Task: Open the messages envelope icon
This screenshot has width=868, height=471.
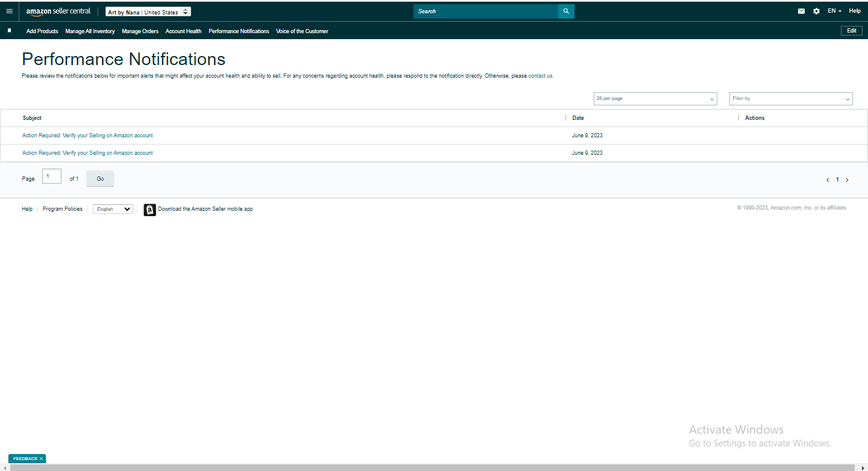Action: pyautogui.click(x=801, y=11)
